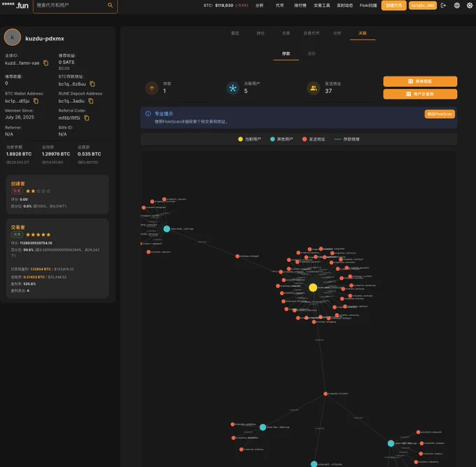Screen dimensions: 476x467
Task: Select the teal node in upper-left cluster
Action: (167, 229)
